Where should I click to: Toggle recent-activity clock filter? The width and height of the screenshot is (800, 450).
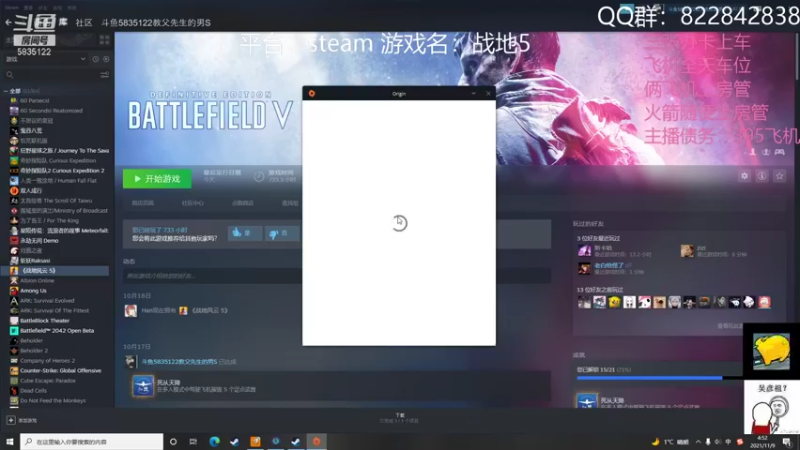(x=95, y=59)
